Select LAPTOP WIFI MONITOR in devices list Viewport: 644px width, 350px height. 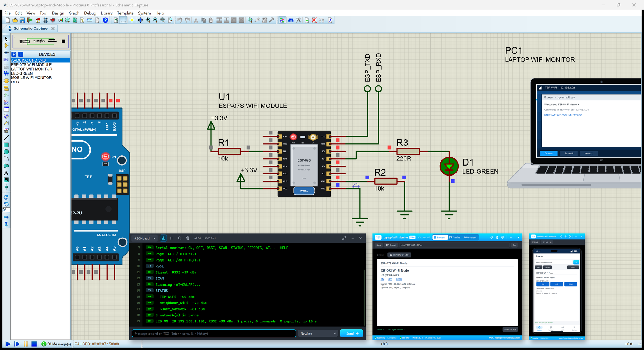click(40, 69)
